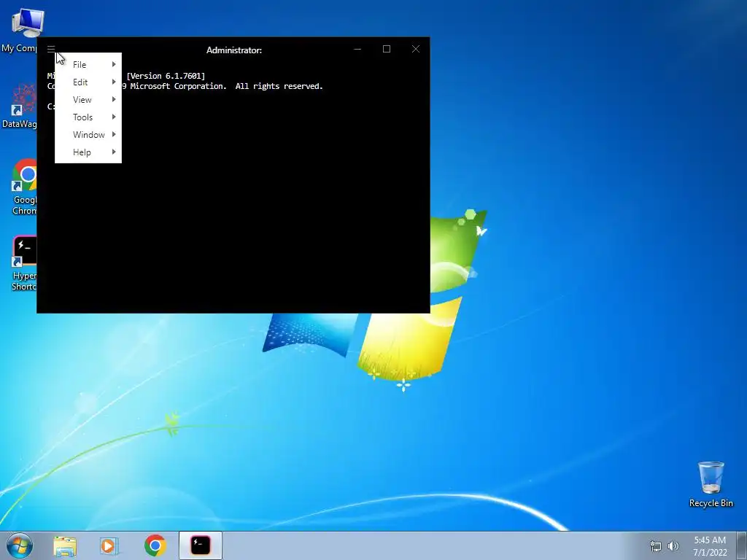Open the Help menu entry
The image size is (747, 560).
(88, 152)
